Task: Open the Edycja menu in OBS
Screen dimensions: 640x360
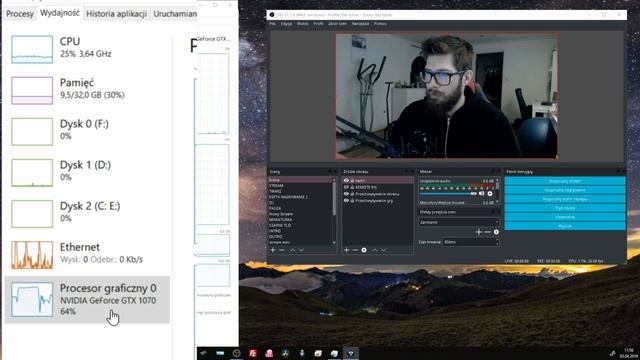Action: click(286, 24)
